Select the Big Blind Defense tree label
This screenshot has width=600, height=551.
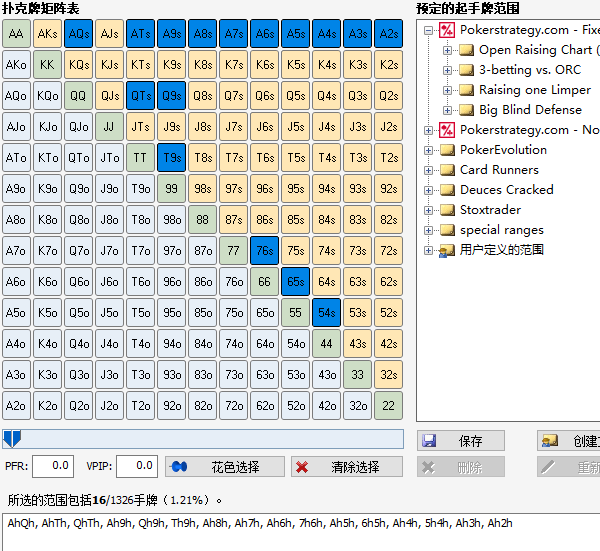tap(530, 110)
